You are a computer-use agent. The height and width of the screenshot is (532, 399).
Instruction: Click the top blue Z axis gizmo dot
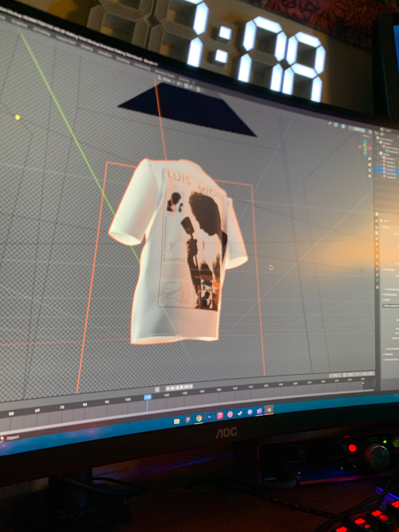click(x=365, y=142)
